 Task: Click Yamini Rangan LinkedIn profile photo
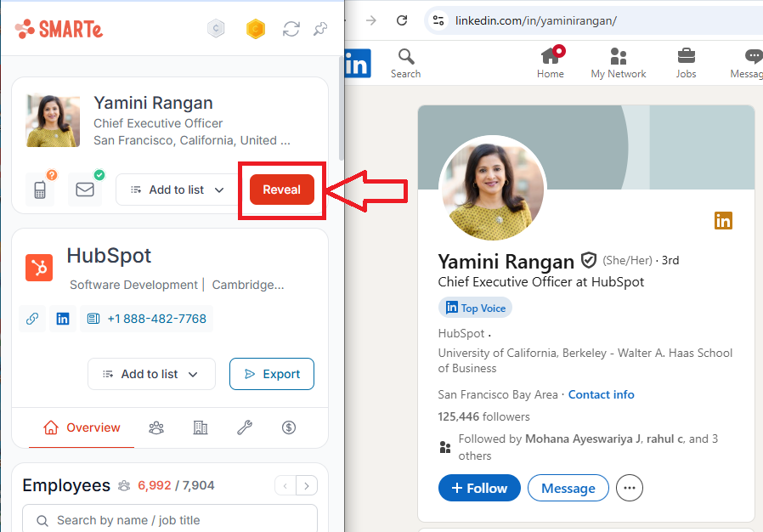pos(493,189)
